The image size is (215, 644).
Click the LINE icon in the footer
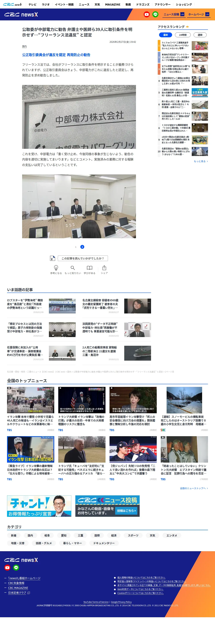(16, 567)
